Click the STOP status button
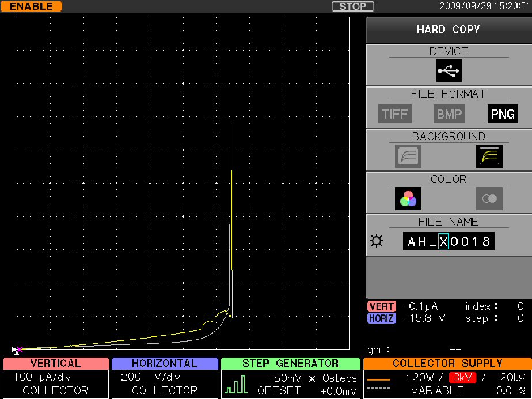532x399 pixels. [353, 6]
